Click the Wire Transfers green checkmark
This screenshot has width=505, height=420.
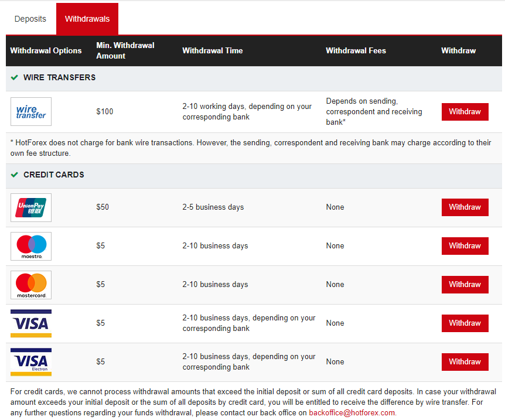point(14,78)
